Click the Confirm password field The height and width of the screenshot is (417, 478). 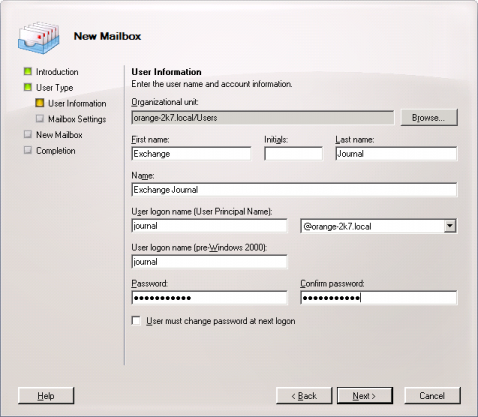379,298
